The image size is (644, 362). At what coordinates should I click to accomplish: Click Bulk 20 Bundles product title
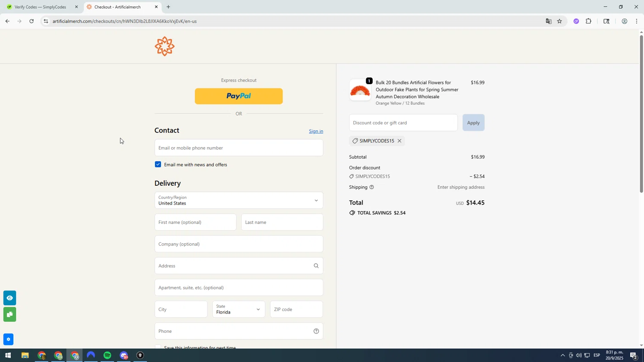coord(417,90)
